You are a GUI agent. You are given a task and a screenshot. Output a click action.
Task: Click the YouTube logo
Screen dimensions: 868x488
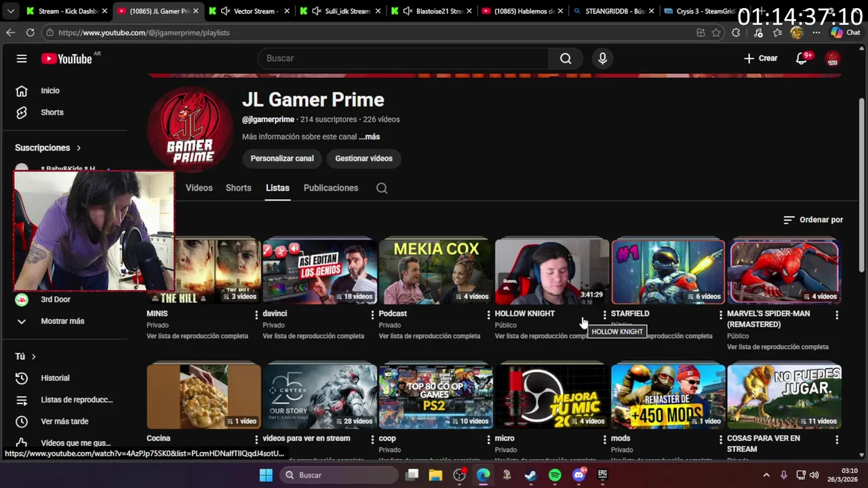point(66,59)
